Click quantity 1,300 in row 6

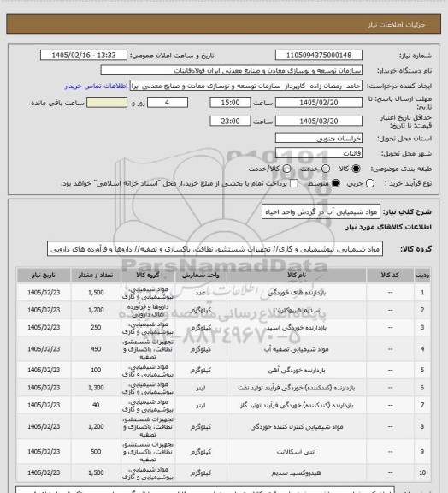tap(96, 388)
